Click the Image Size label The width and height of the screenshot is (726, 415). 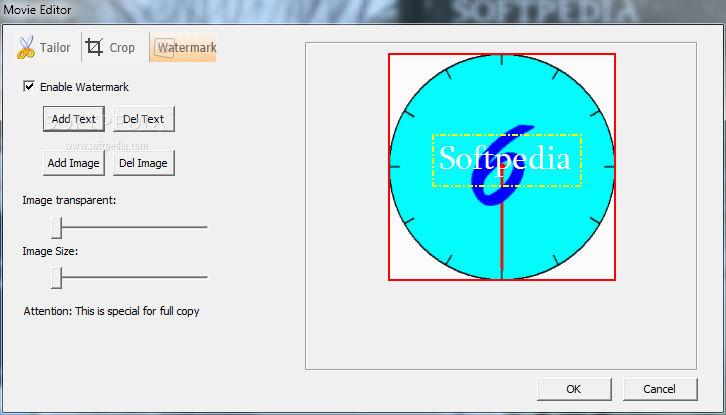tap(50, 251)
